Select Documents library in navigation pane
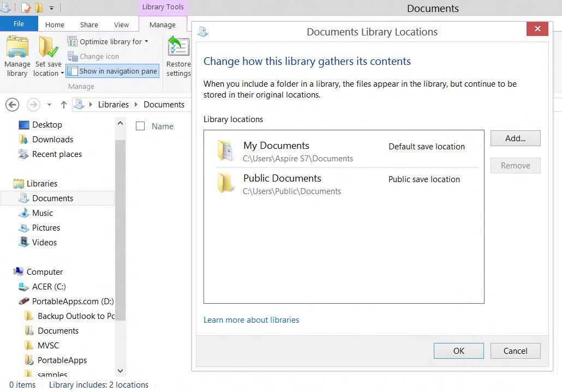Viewport: 562px width, 392px height. tap(58, 198)
